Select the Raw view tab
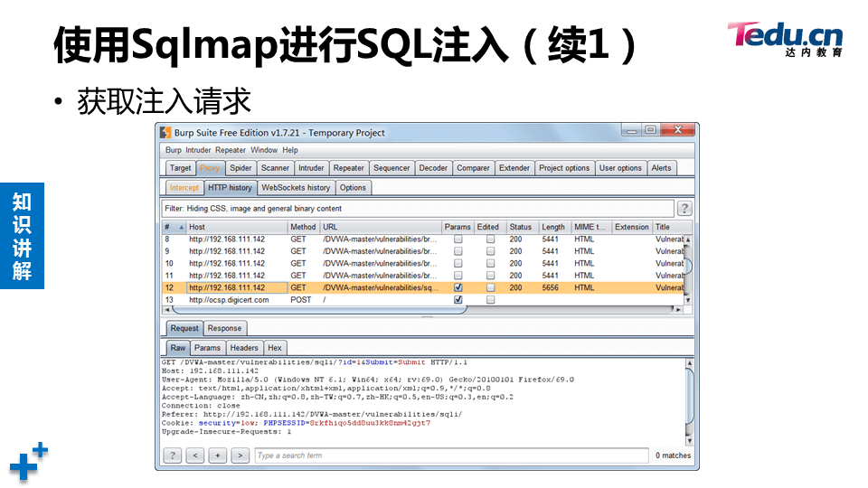Viewport: 868px width, 488px height. click(x=178, y=348)
